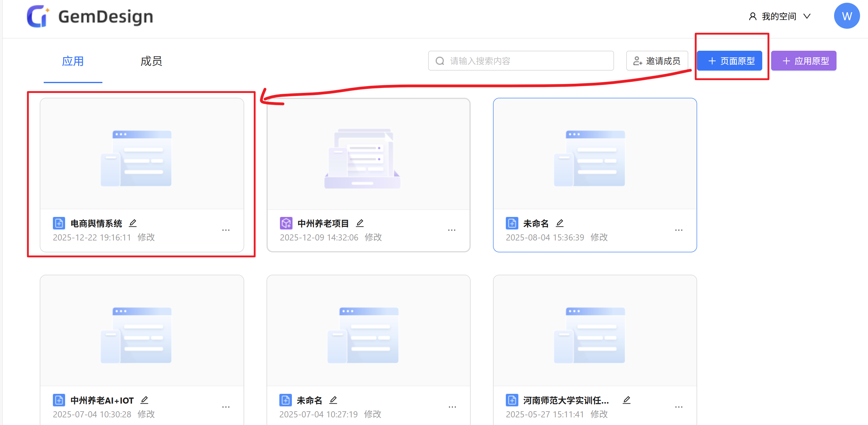Click the edit pencil next to 中州养老项目
The width and height of the screenshot is (868, 425).
coord(360,223)
